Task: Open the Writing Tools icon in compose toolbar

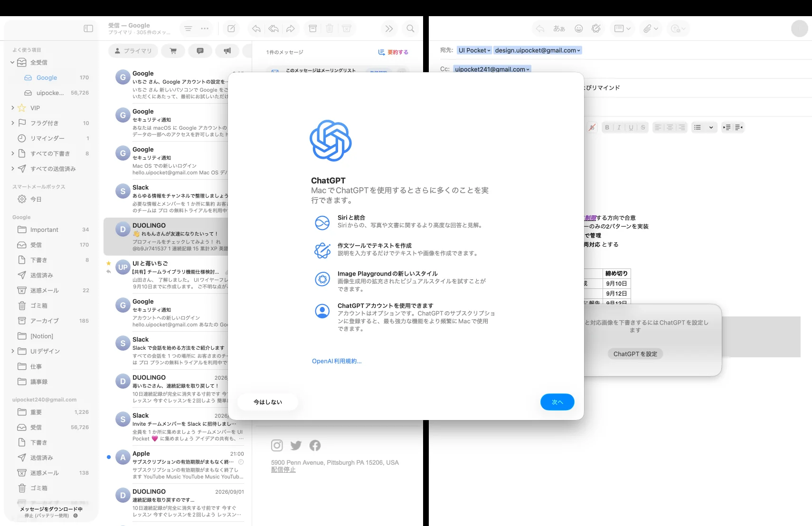Action: pos(596,29)
